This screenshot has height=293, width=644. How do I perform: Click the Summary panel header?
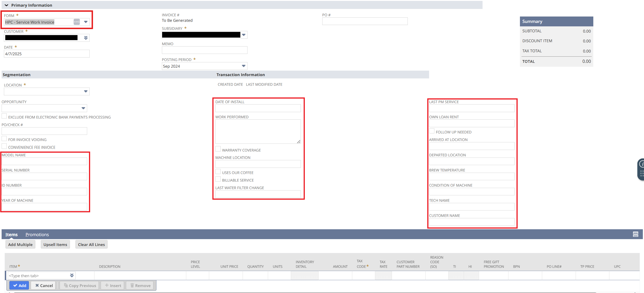(x=556, y=22)
